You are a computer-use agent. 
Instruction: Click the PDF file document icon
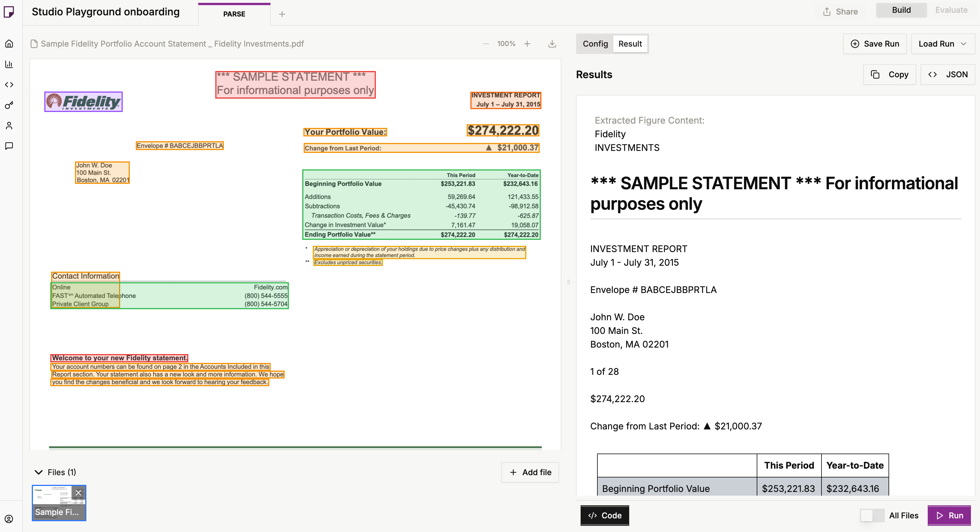click(34, 44)
